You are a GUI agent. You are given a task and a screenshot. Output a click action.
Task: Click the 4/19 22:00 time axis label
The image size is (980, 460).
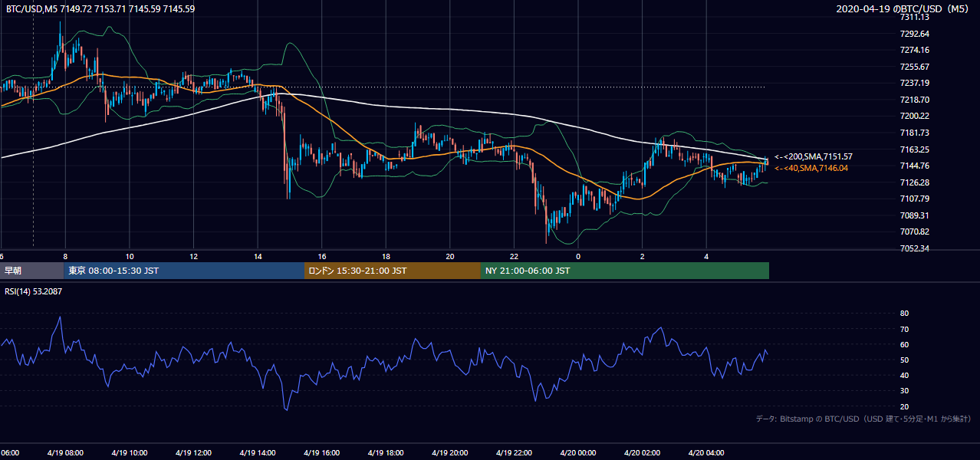513,453
